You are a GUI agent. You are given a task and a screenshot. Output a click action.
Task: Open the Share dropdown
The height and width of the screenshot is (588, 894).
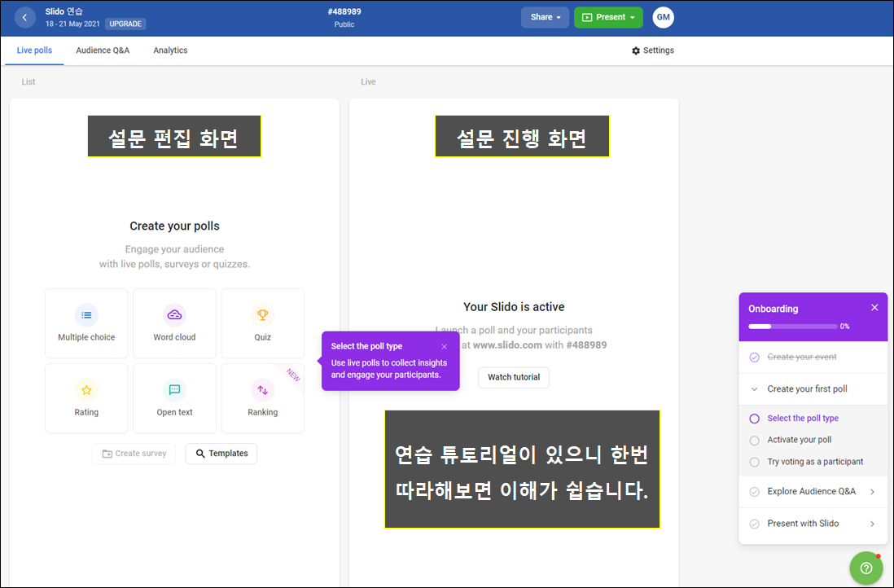click(x=545, y=17)
